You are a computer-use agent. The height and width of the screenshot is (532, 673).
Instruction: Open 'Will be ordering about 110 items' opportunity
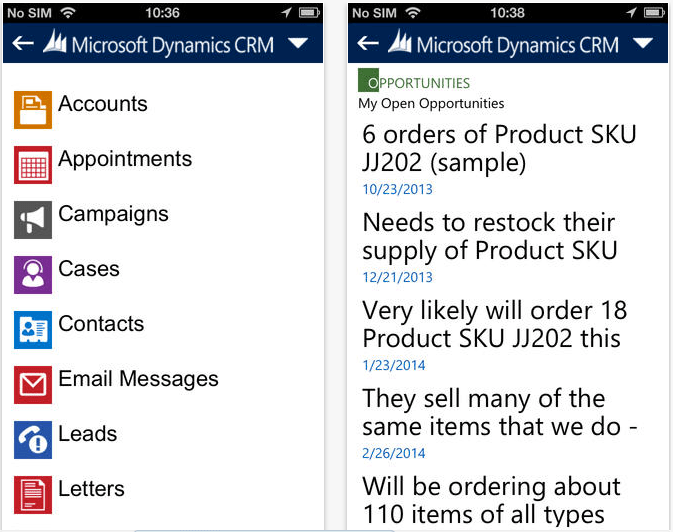[491, 501]
